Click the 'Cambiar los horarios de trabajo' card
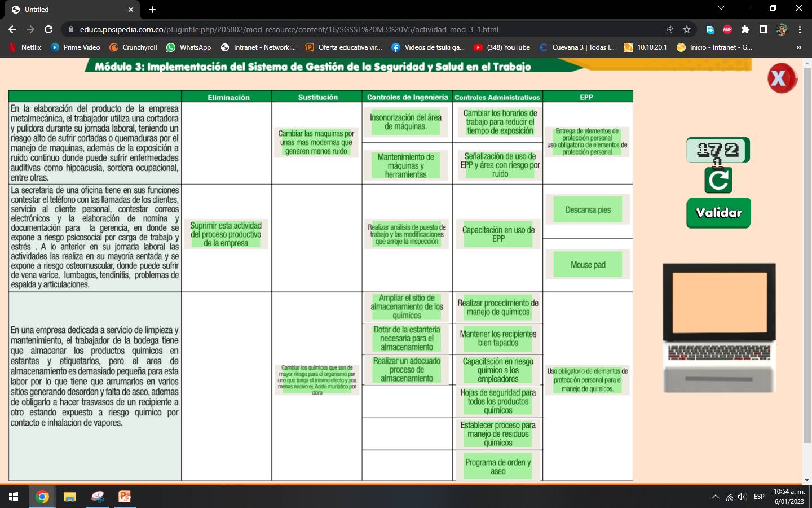This screenshot has width=812, height=508. coord(500,122)
